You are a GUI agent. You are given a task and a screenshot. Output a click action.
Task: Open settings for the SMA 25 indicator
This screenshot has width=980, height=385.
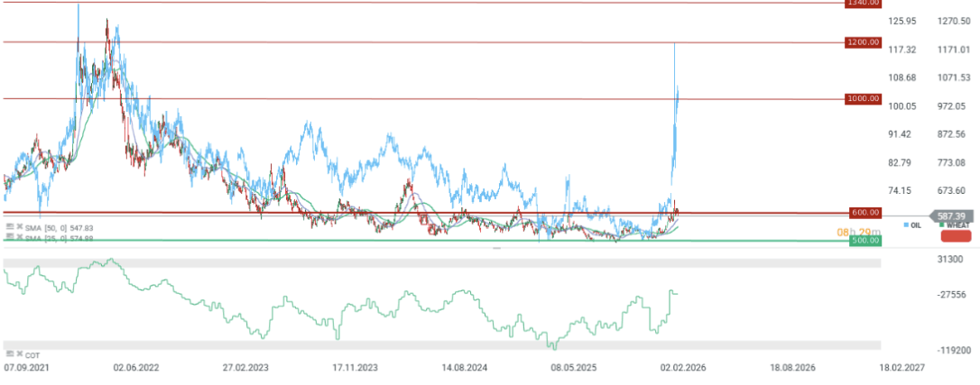click(7, 237)
